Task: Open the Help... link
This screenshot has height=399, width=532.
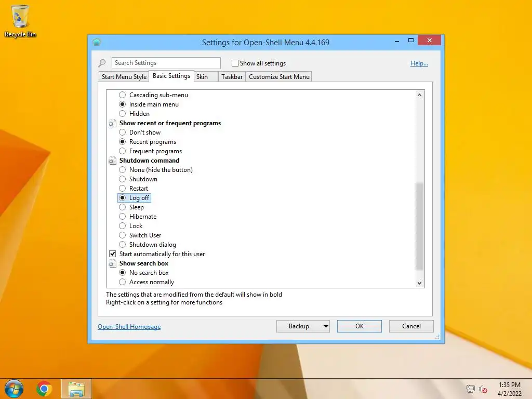Action: [419, 63]
